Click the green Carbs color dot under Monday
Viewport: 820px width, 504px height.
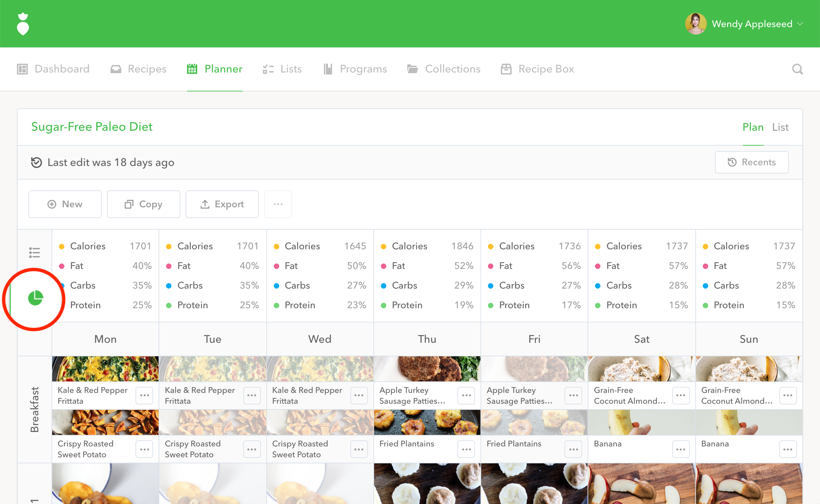pyautogui.click(x=62, y=286)
